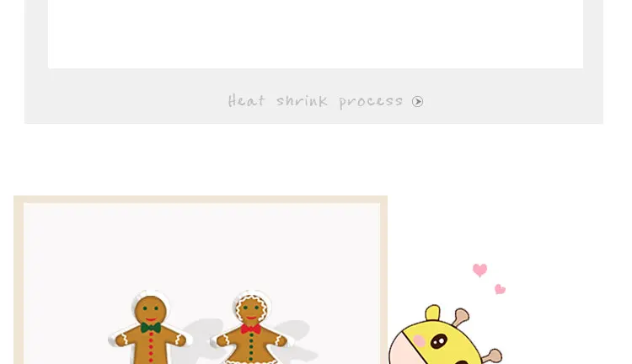Click the giraffe's yellow ear
Viewport: 632px width, 364px height.
(x=432, y=313)
